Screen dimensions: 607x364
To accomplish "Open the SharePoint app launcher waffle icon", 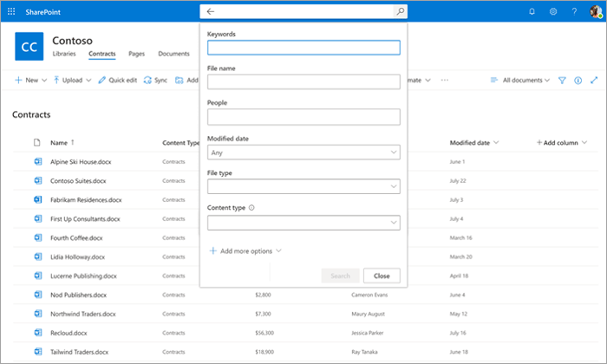I will (x=11, y=11).
